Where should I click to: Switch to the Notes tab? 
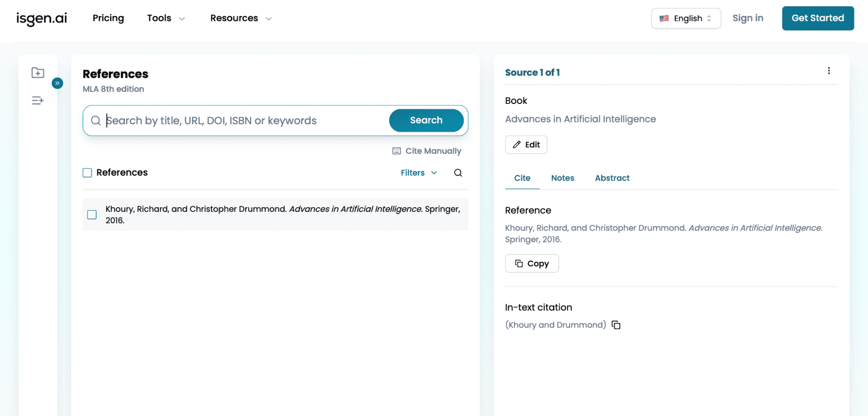pos(562,178)
